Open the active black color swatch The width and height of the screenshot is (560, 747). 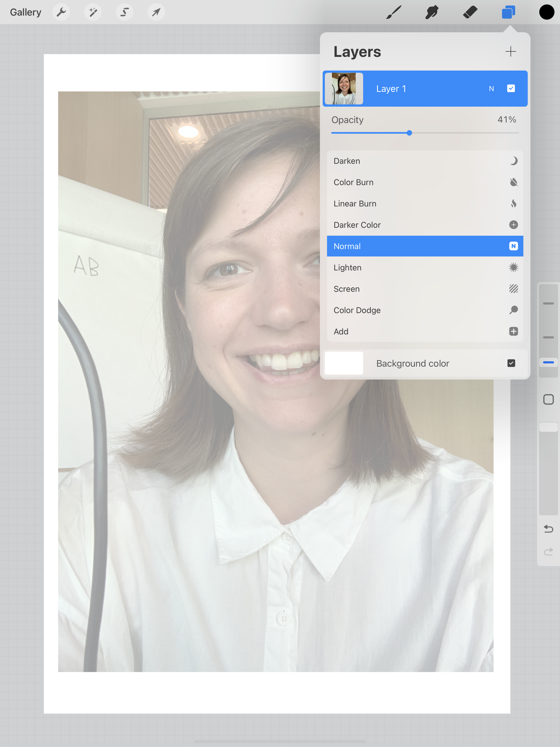click(x=547, y=13)
